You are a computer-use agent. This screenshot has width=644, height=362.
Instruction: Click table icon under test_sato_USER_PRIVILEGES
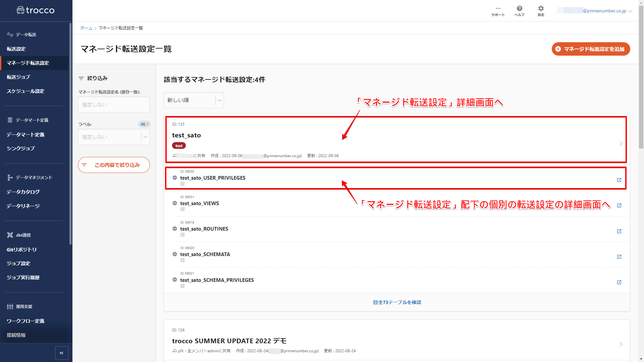click(x=182, y=184)
